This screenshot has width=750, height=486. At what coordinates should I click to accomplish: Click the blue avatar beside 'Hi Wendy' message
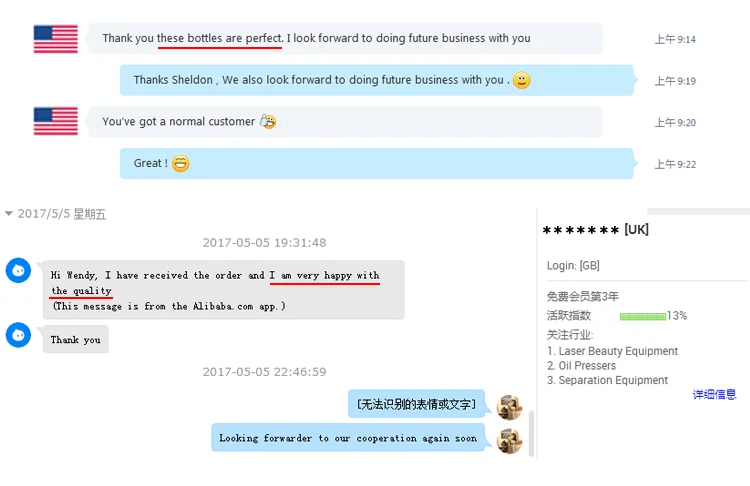(18, 271)
